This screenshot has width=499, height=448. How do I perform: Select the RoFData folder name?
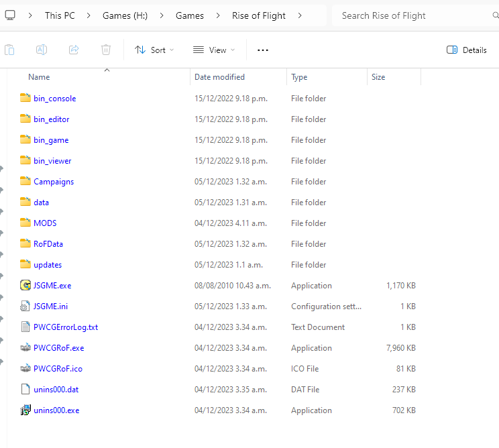48,244
